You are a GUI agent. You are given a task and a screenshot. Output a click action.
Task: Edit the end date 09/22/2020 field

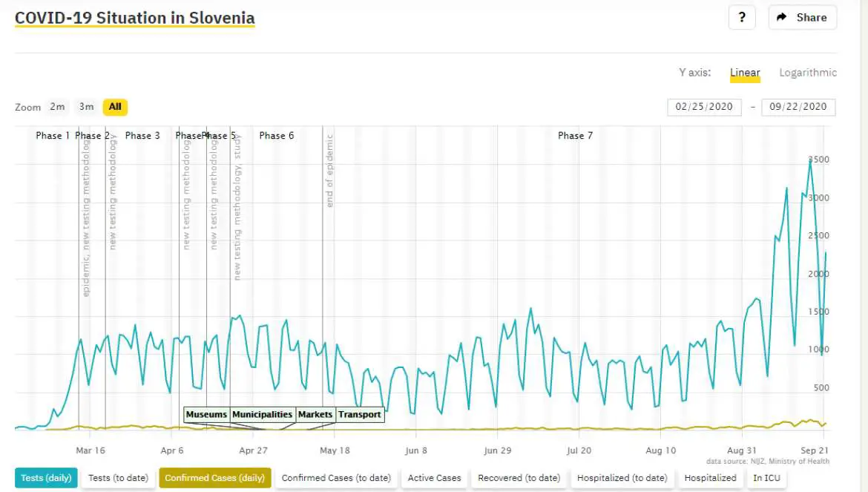[798, 107]
